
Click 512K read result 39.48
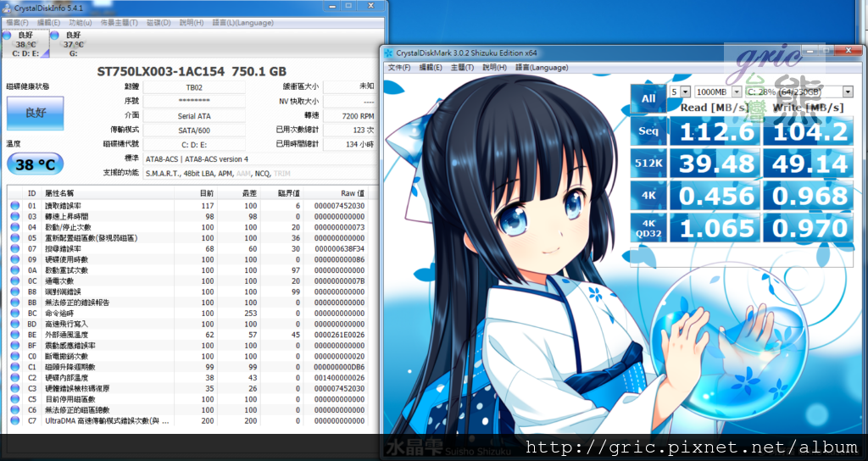(715, 164)
